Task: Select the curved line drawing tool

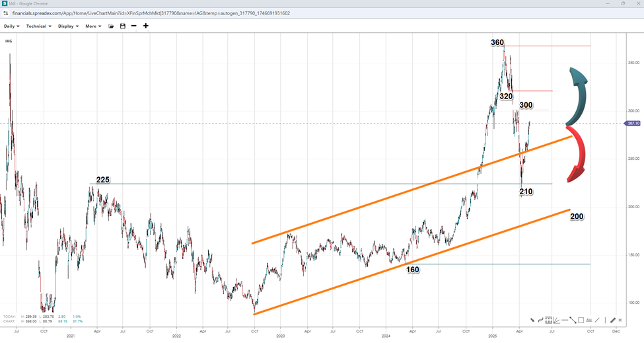Action: (x=540, y=321)
